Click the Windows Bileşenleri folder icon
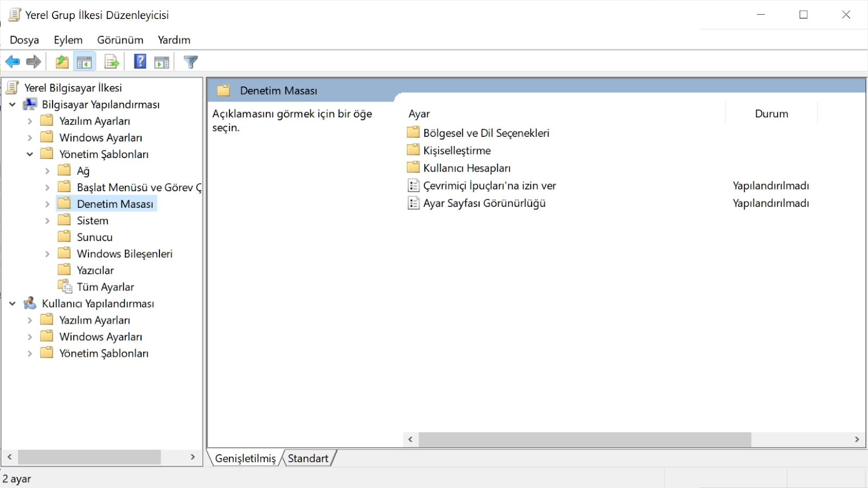The image size is (868, 488). (x=65, y=253)
